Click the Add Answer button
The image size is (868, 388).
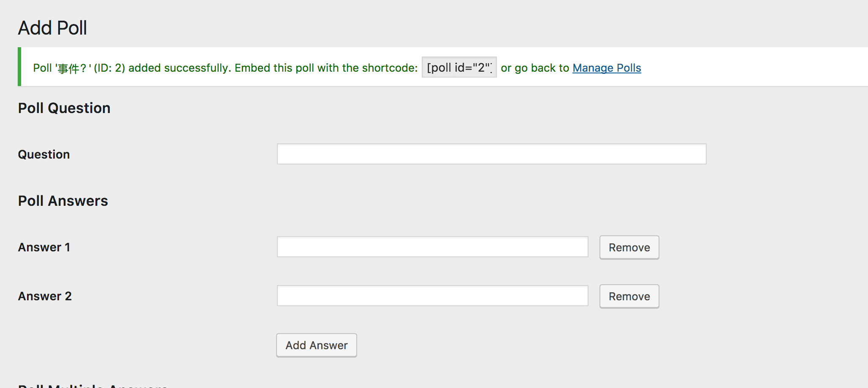(x=317, y=345)
